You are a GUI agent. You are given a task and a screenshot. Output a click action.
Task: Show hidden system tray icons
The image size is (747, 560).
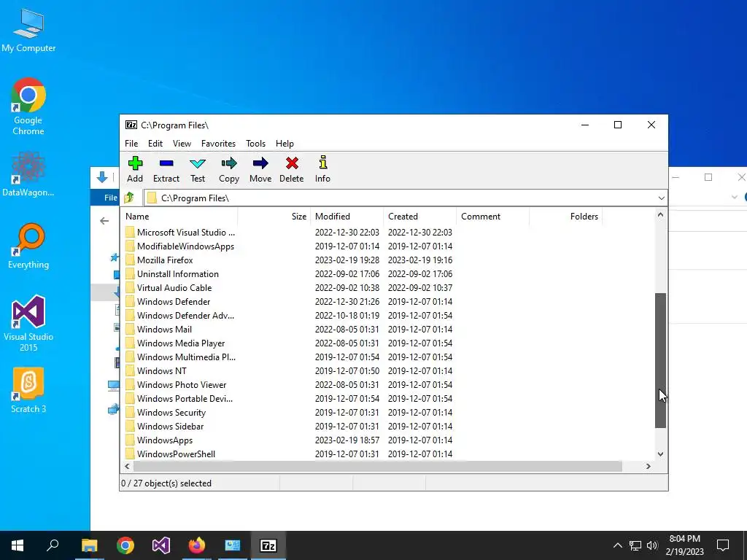(617, 545)
